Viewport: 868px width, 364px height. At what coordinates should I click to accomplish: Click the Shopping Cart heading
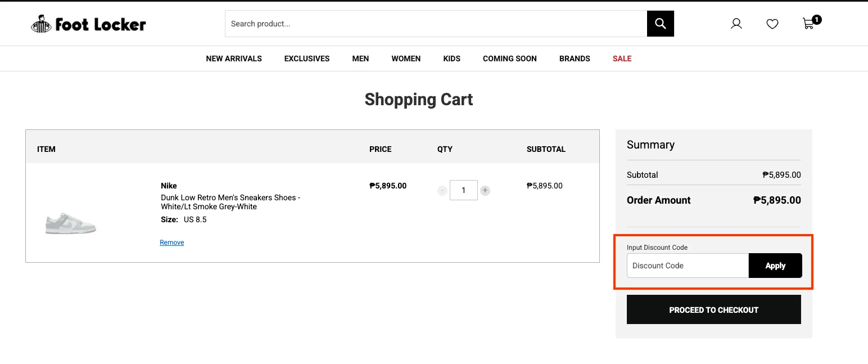[419, 100]
